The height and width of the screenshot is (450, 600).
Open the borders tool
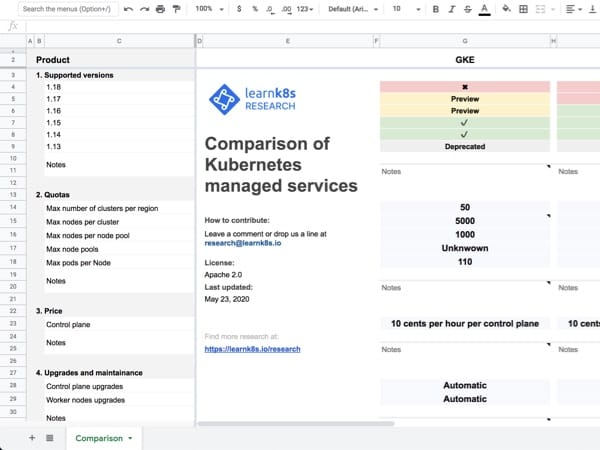click(523, 9)
